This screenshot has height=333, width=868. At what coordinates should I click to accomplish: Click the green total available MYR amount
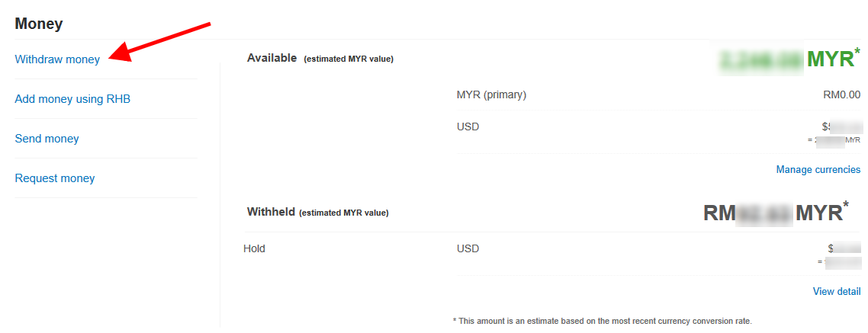[789, 59]
